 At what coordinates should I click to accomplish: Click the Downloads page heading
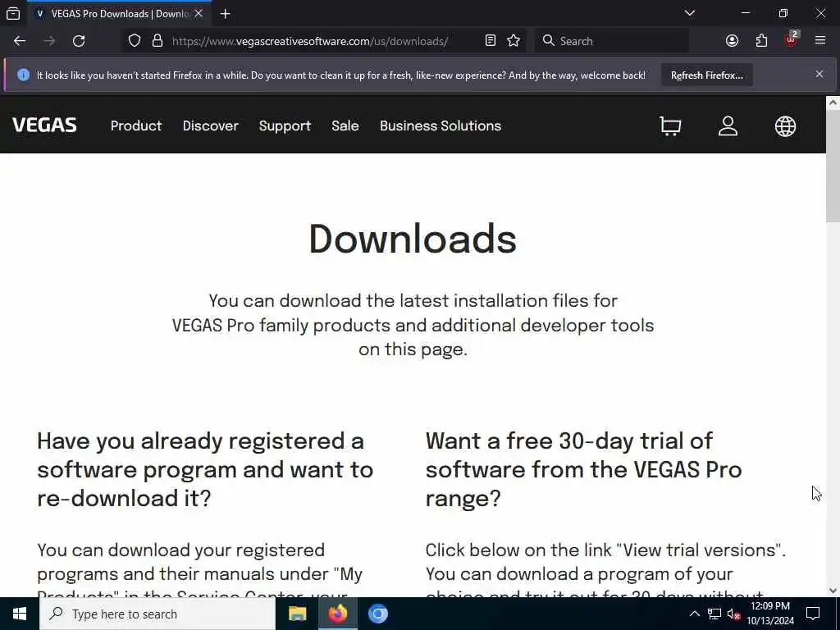[x=413, y=239]
